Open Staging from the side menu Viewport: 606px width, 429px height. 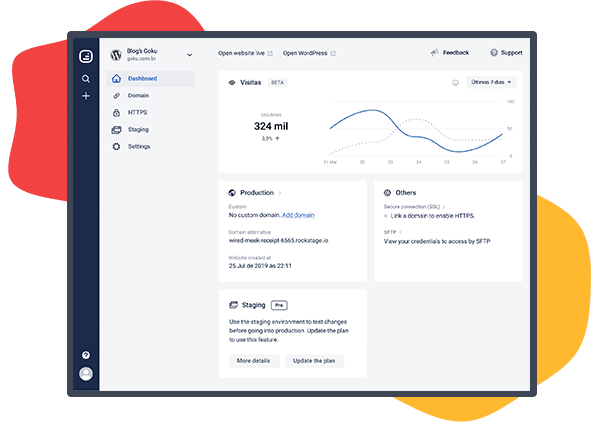click(139, 129)
